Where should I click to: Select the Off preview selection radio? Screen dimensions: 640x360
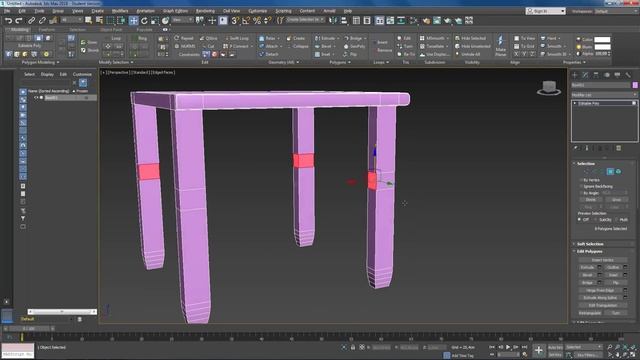tap(580, 220)
